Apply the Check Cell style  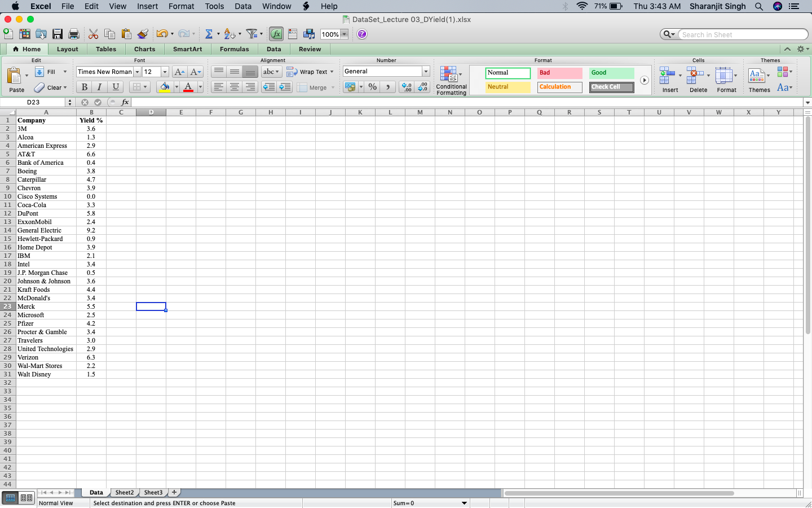(612, 87)
